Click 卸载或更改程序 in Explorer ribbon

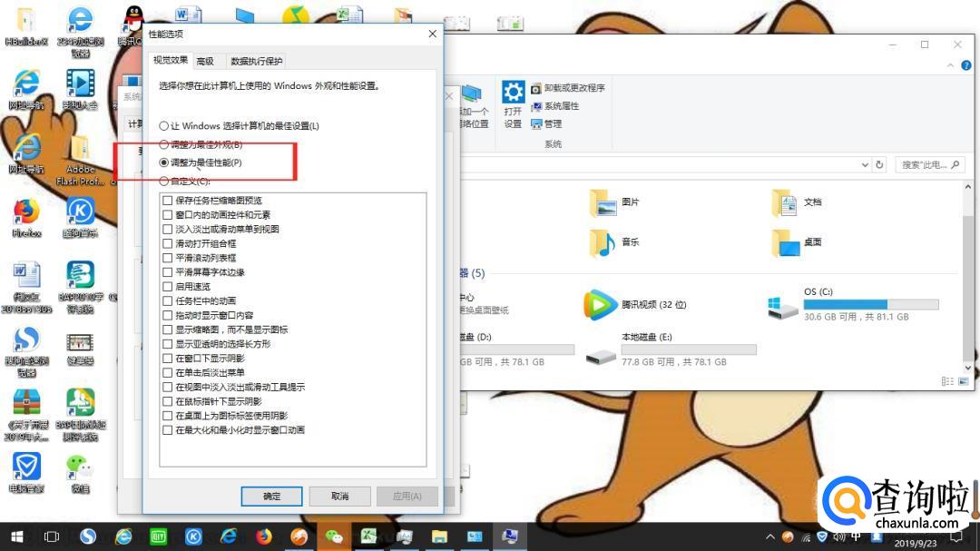pos(568,88)
